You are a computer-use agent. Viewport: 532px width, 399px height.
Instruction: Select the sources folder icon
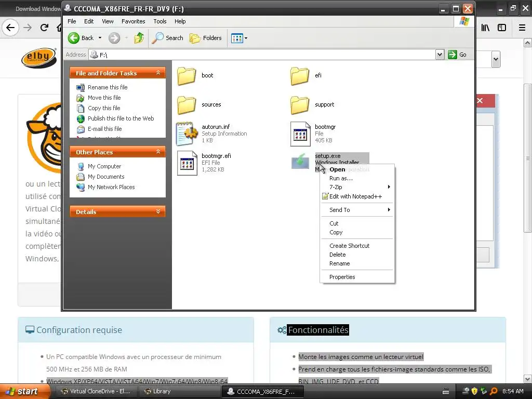tap(187, 104)
